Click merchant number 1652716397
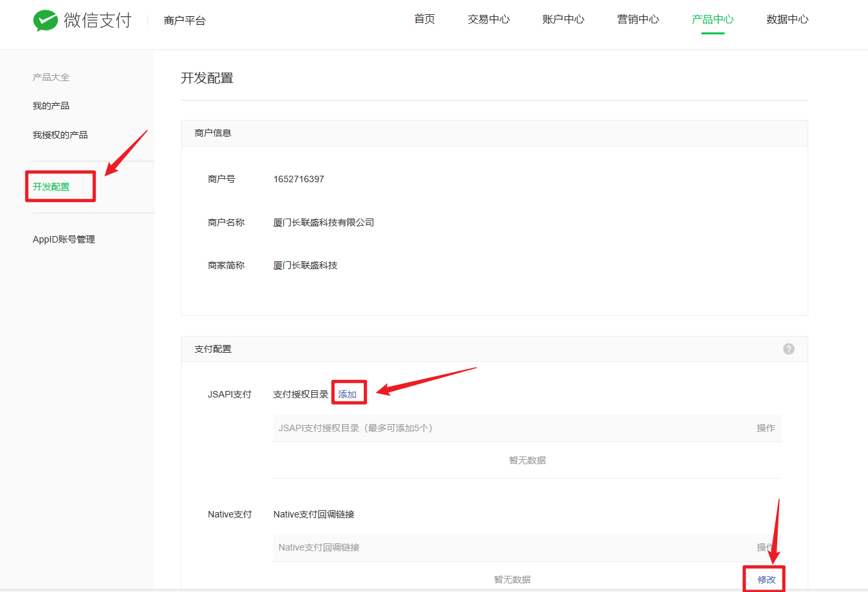 click(298, 179)
